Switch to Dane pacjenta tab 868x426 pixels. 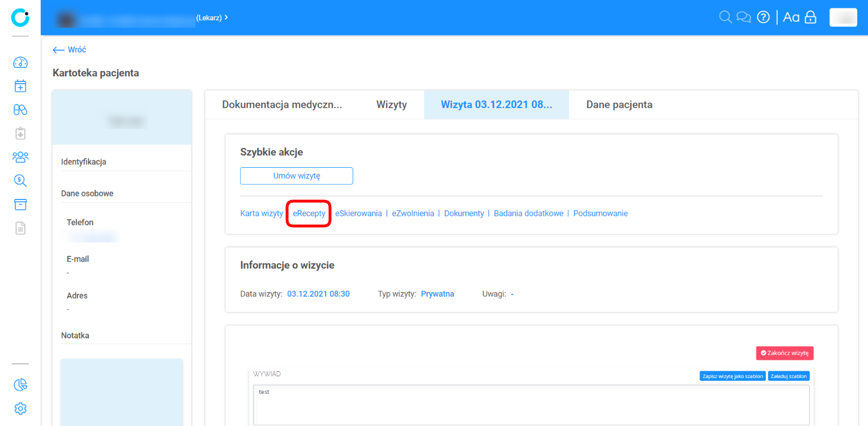pos(619,105)
